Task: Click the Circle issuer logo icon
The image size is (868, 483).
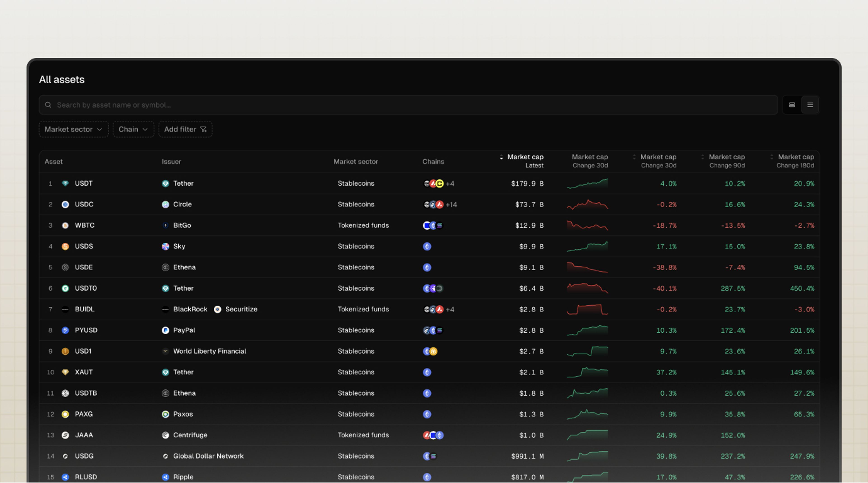Action: 165,205
